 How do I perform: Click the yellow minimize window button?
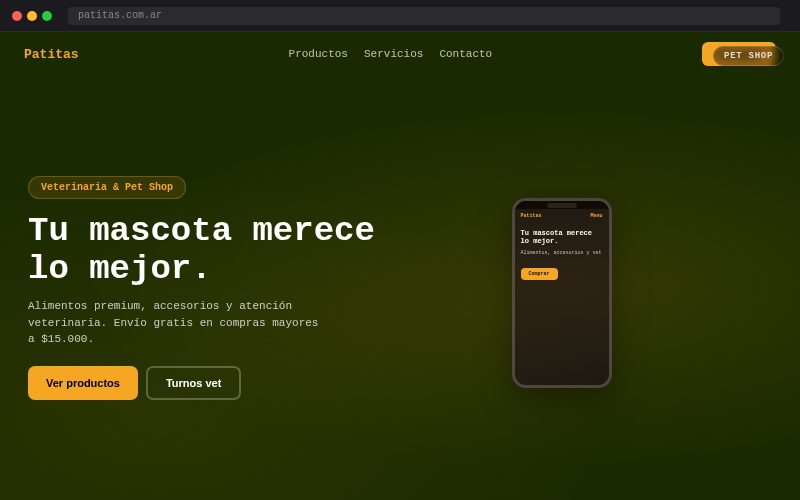point(32,16)
